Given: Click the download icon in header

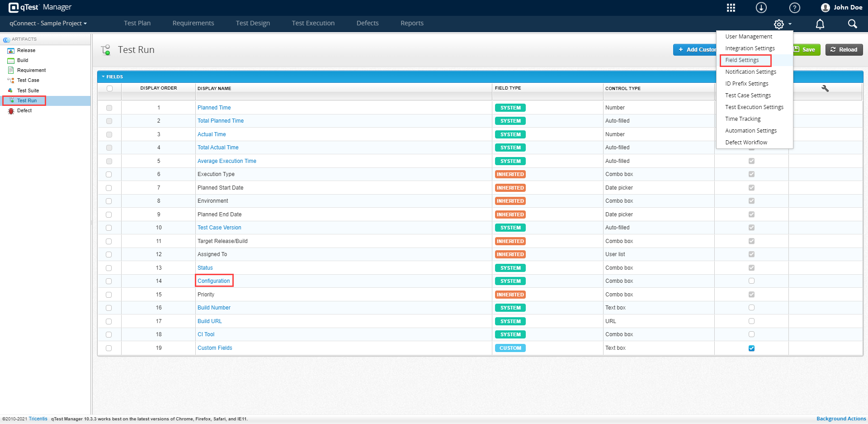Looking at the screenshot, I should (x=761, y=8).
